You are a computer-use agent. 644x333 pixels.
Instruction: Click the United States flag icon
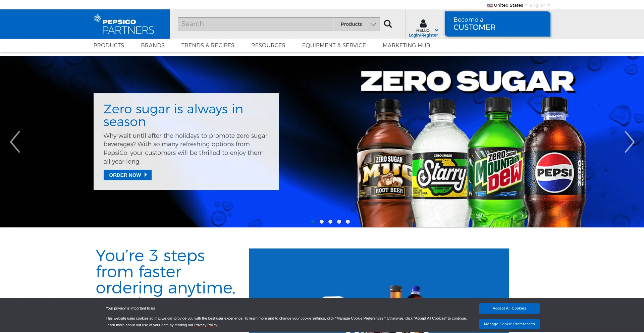pyautogui.click(x=490, y=5)
